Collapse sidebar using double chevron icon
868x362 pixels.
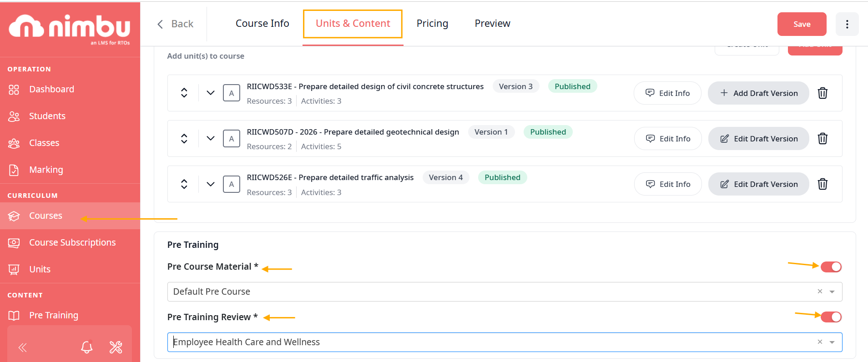(x=23, y=348)
